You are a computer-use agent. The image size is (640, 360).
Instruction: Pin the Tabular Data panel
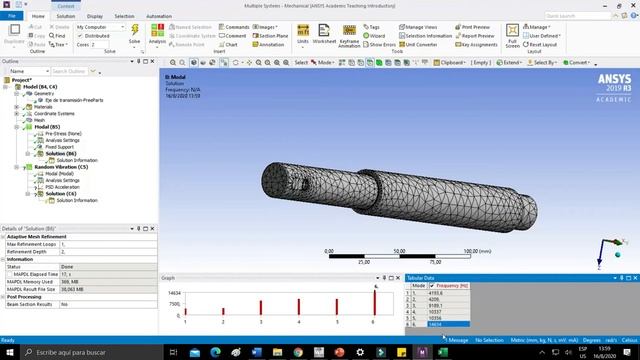click(622, 278)
